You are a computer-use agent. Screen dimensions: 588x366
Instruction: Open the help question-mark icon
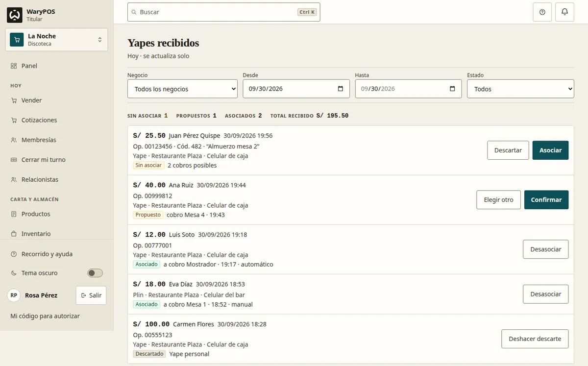[x=542, y=12]
